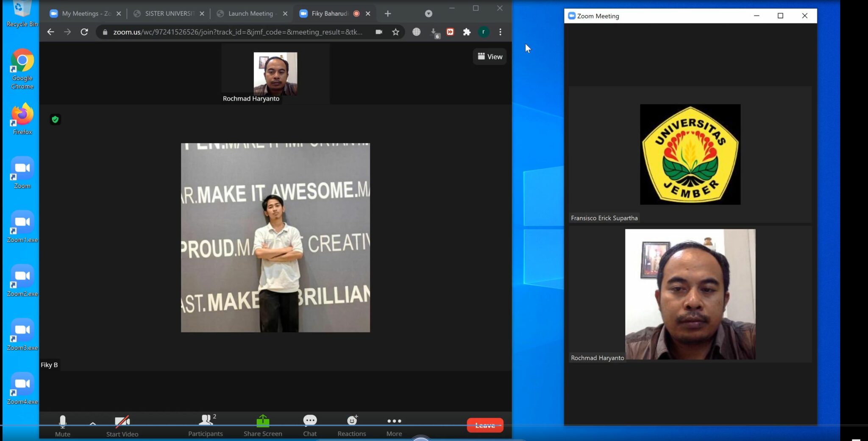
Task: Close the My Meetings tab
Action: pyautogui.click(x=119, y=14)
